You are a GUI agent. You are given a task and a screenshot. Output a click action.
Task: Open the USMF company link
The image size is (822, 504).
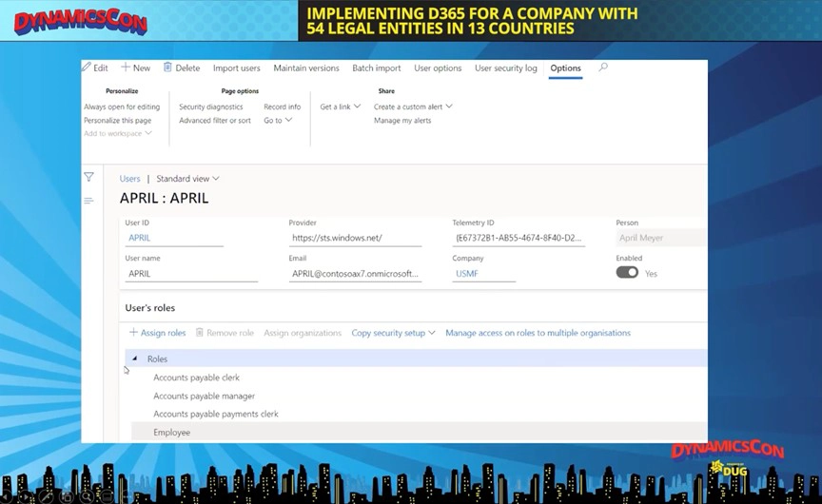tap(466, 274)
